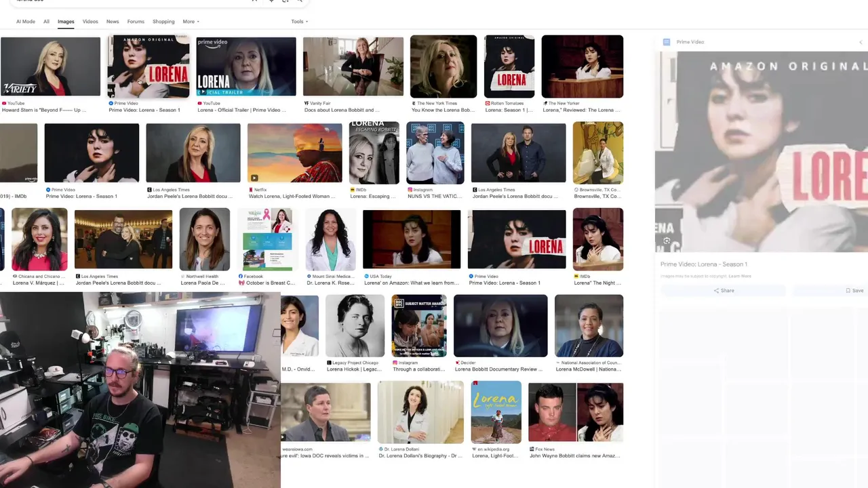The height and width of the screenshot is (488, 868).
Task: Go to the Shopping tab
Action: click(163, 22)
